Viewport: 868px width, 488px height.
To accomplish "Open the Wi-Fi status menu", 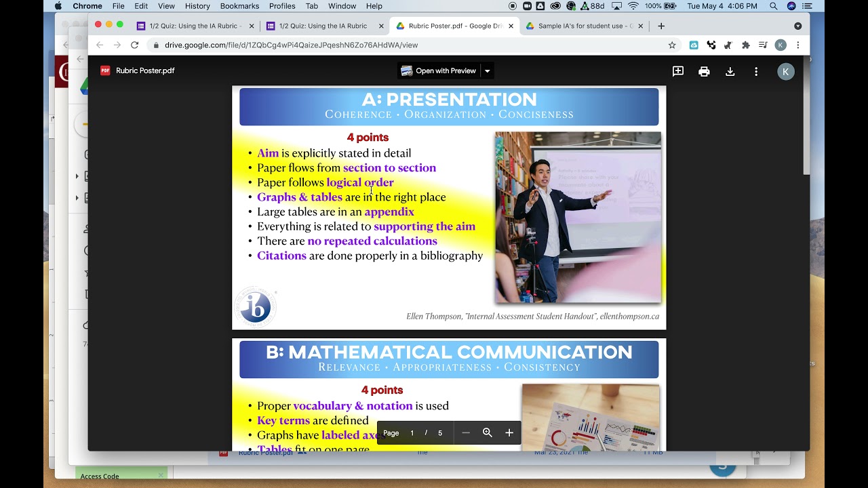I will coord(633,6).
